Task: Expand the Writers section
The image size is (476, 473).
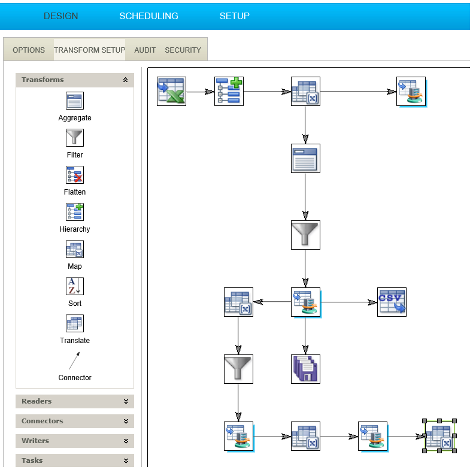Action: click(125, 441)
